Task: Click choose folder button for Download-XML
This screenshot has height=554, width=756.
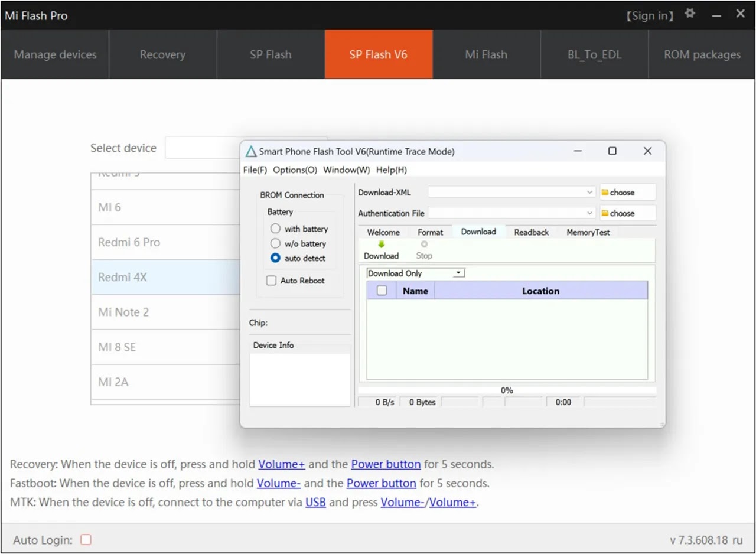Action: [627, 192]
